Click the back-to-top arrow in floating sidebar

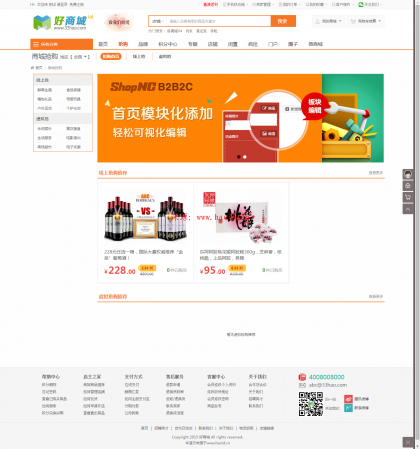point(408,209)
